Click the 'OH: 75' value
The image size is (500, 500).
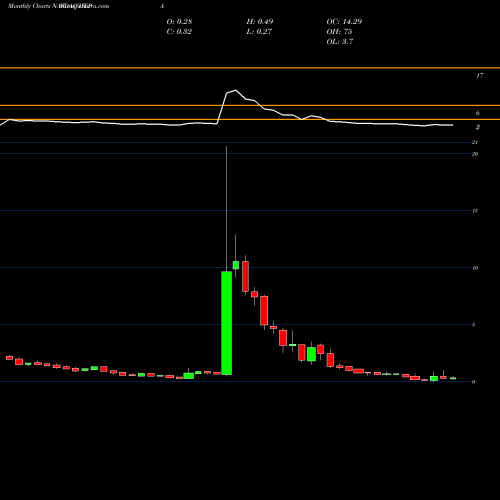(339, 32)
